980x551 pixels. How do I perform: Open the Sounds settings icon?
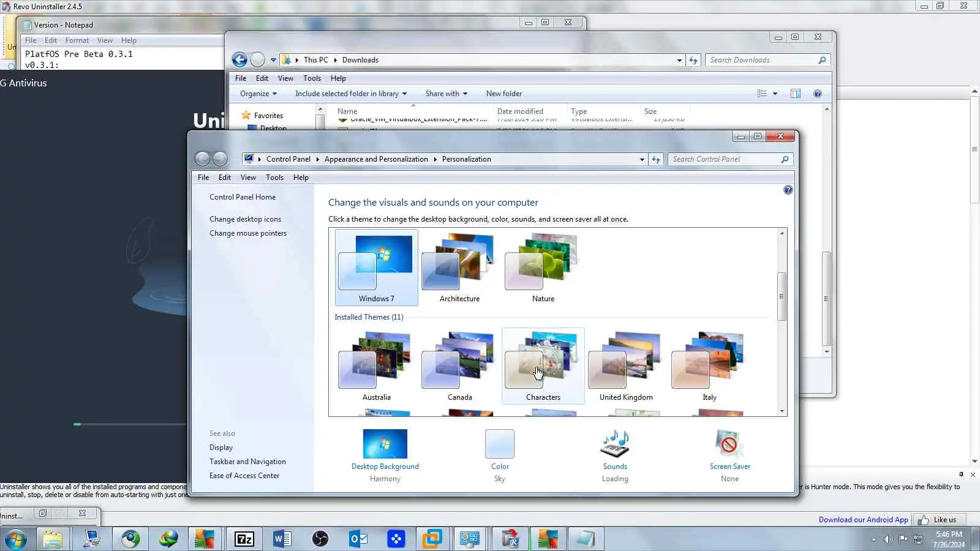(x=615, y=444)
